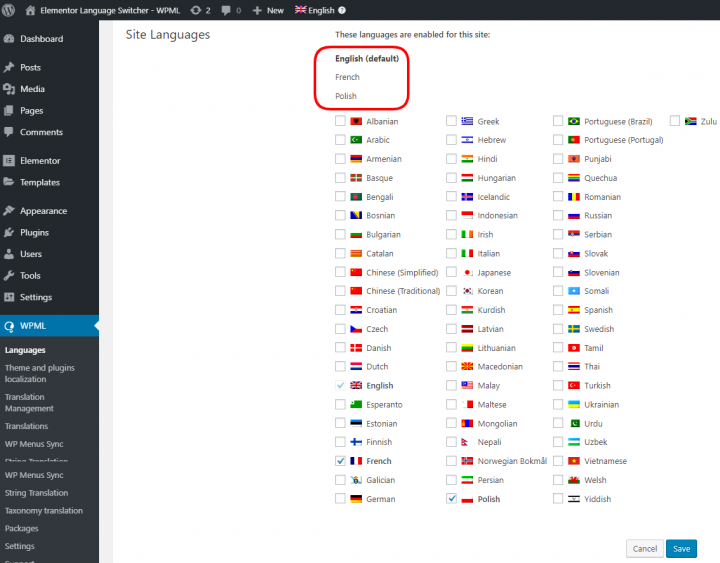720x563 pixels.
Task: Click 'English (default)' in enabled list
Action: (x=367, y=58)
